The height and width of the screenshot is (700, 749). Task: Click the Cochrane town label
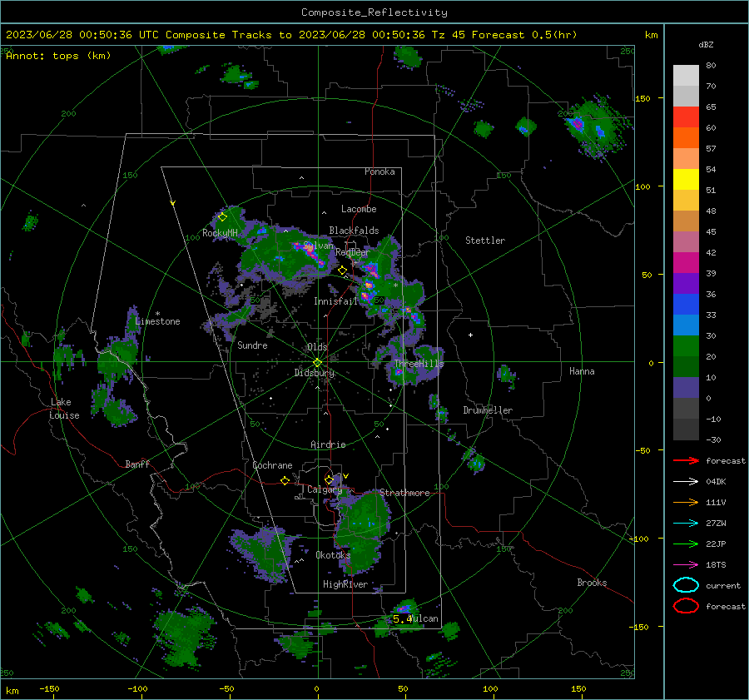(x=272, y=465)
